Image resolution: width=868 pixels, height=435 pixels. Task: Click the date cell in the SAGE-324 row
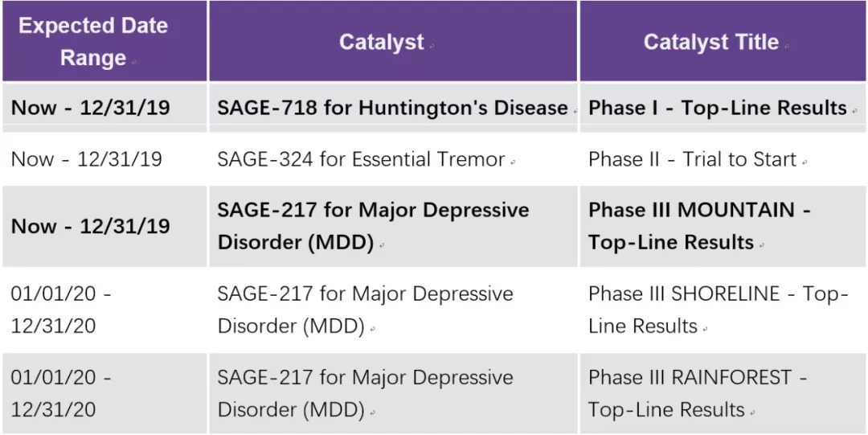[x=87, y=159]
